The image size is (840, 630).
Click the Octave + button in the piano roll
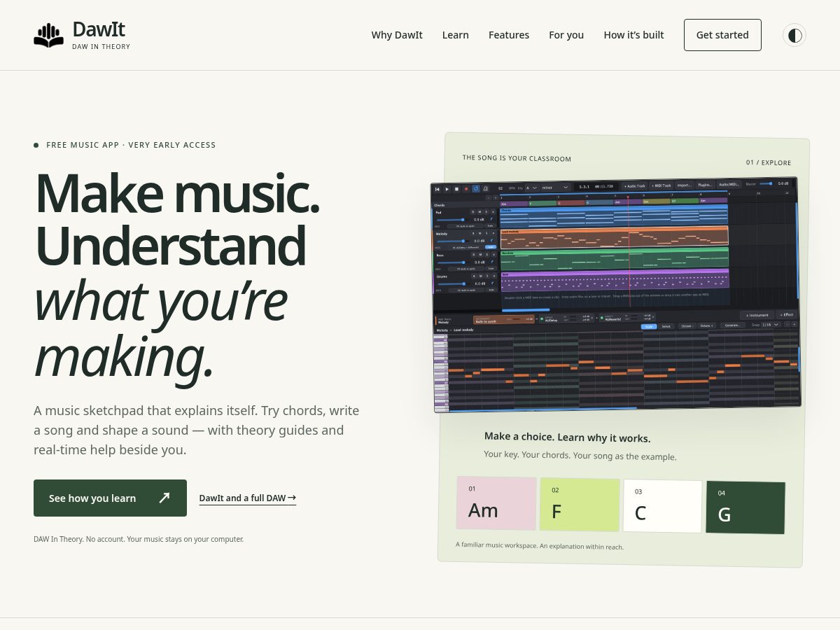(x=706, y=326)
